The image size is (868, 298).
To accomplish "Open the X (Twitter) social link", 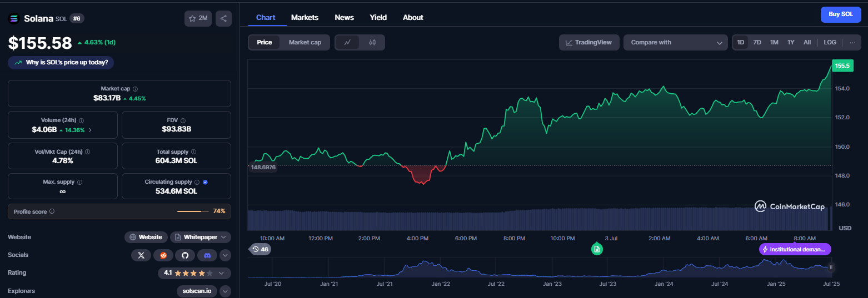I will 141,255.
